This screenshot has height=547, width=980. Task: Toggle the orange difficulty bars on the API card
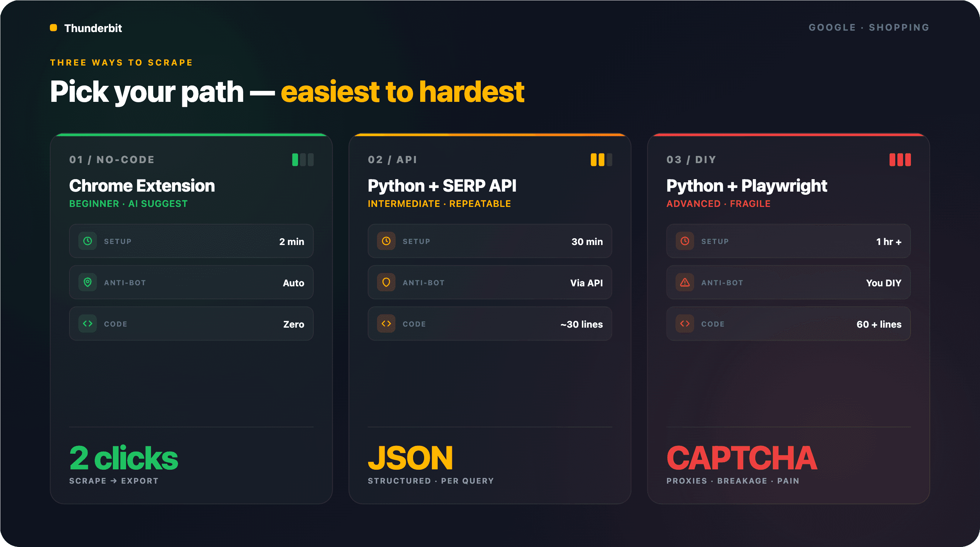point(601,160)
